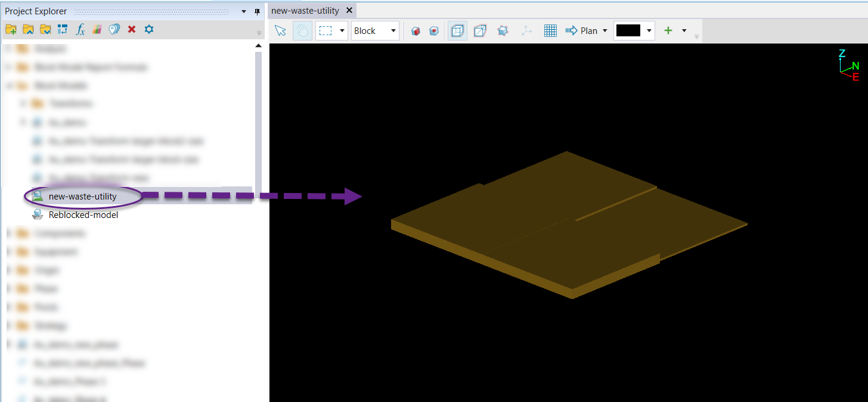Select Reblocked-model in the project tree

click(x=83, y=215)
